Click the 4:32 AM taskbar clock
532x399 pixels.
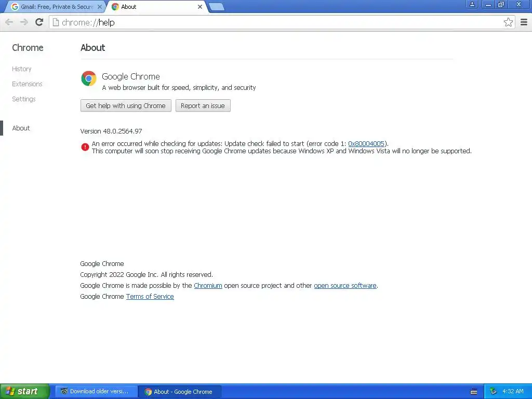(x=513, y=392)
